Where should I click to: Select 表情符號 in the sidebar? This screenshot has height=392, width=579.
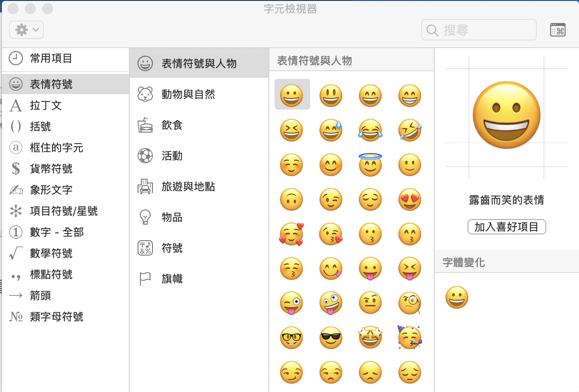coord(65,84)
